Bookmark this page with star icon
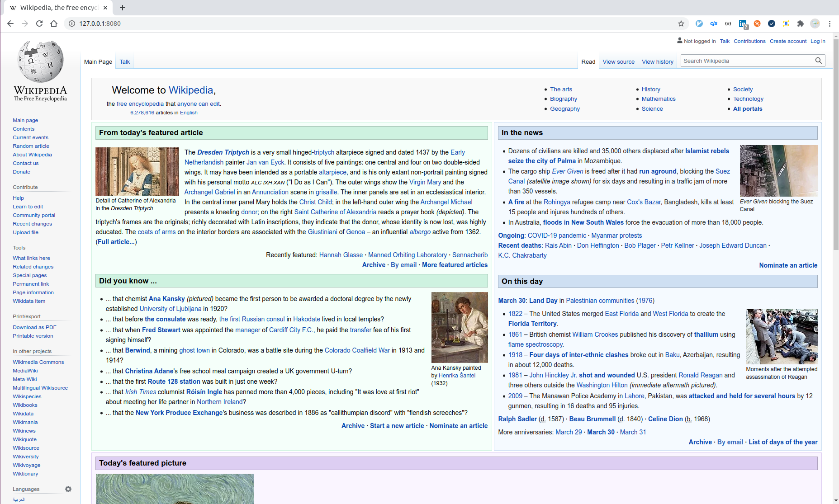The height and width of the screenshot is (504, 839). pyautogui.click(x=681, y=24)
